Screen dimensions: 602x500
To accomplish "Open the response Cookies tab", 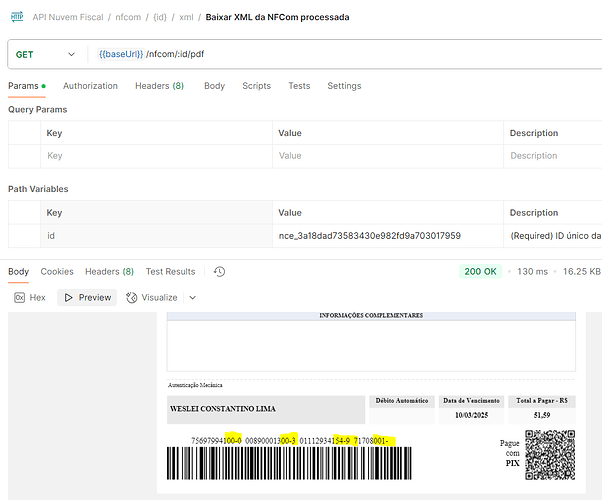I will [57, 272].
